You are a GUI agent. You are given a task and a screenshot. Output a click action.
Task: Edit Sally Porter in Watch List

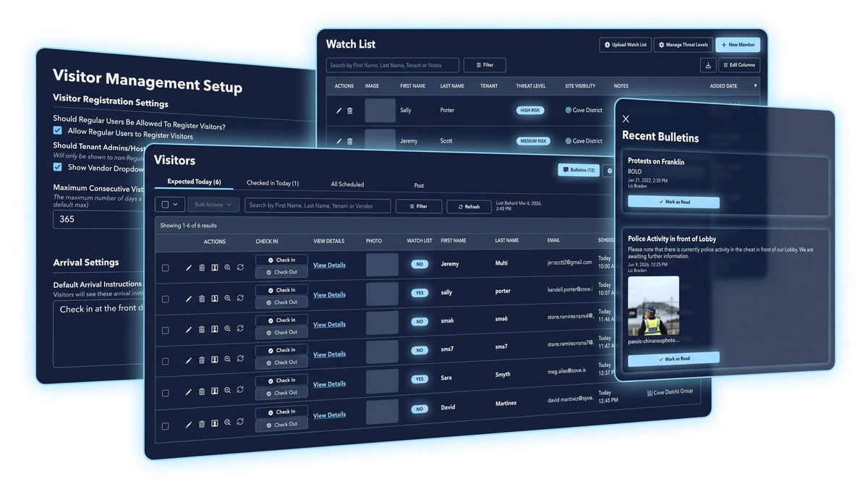339,111
